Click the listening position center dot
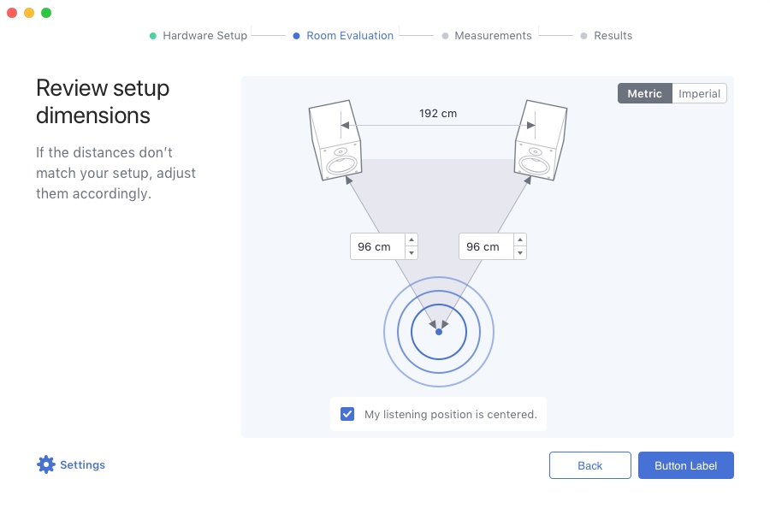The width and height of the screenshot is (770, 532). click(439, 331)
